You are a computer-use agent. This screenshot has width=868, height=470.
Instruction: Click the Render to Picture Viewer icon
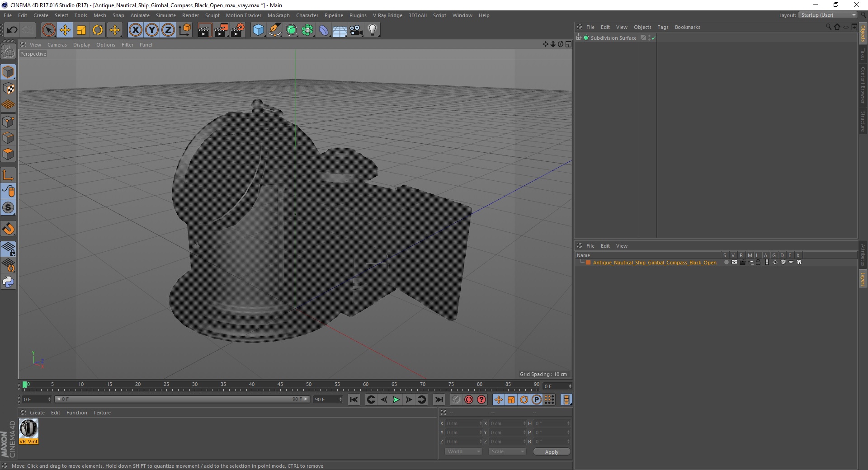221,30
